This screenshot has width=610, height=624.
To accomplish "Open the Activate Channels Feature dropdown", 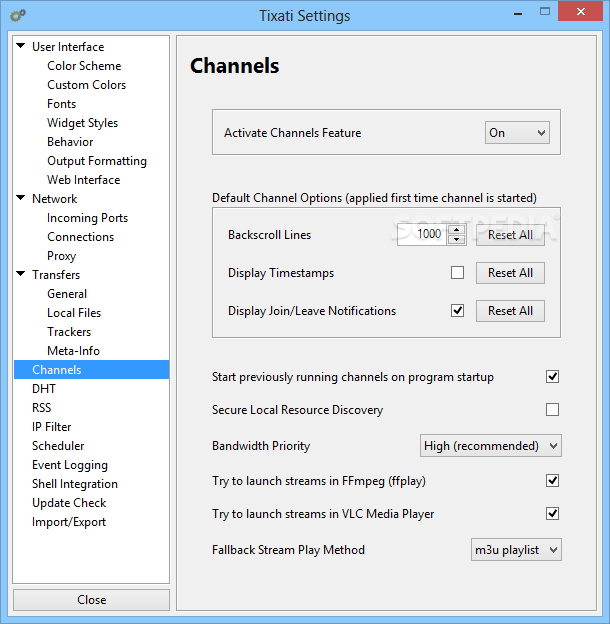I will click(517, 133).
